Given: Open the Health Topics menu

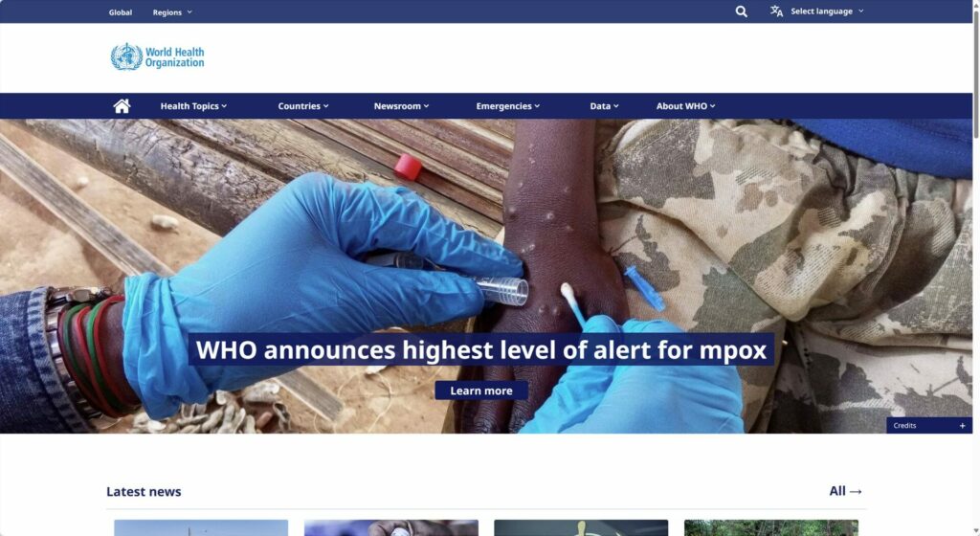Looking at the screenshot, I should click(193, 106).
